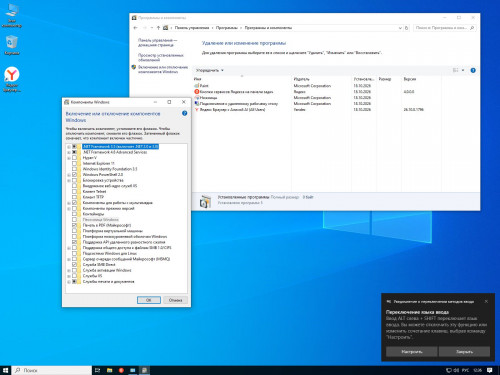This screenshot has height=375, width=500.
Task: Click Control Panel in the breadcrumb path
Action: click(192, 28)
